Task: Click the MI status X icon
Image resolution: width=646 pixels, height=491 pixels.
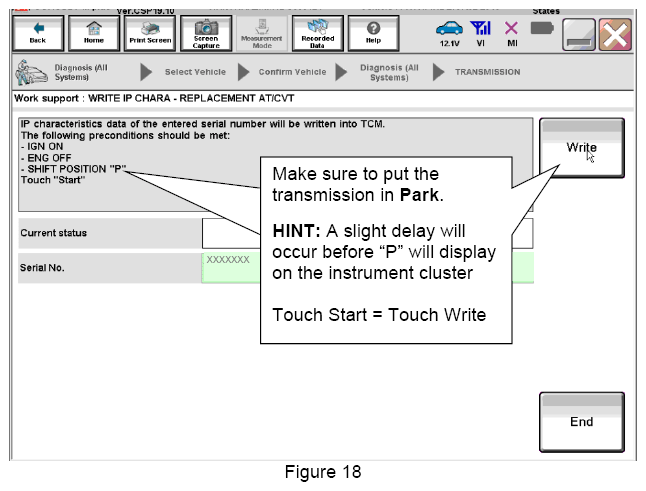Action: pyautogui.click(x=512, y=33)
